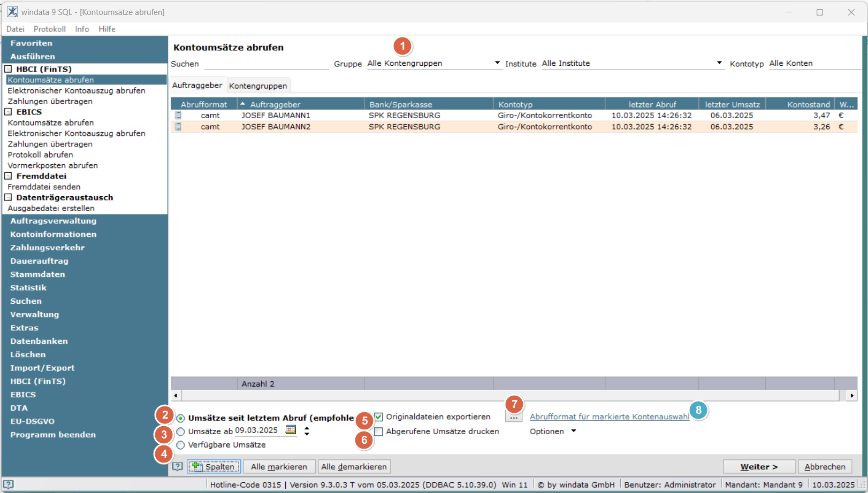Choose the 'Verfügbare Umsätze' radio option
Screen dimensions: 868x493
(x=181, y=445)
